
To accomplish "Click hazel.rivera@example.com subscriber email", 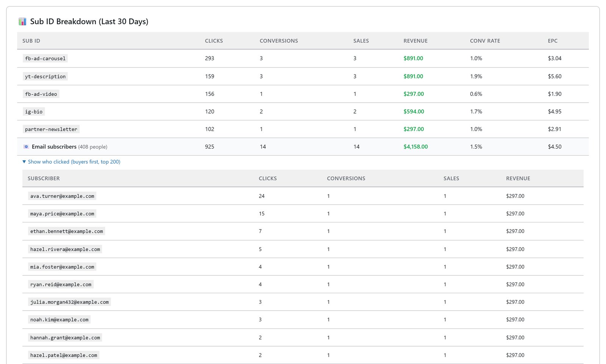I will click(65, 249).
